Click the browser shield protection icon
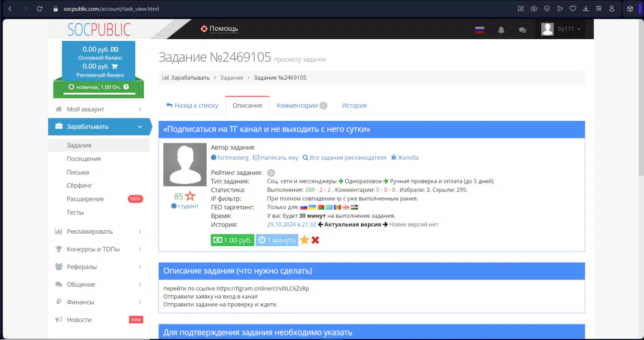The width and height of the screenshot is (644, 340). (547, 9)
